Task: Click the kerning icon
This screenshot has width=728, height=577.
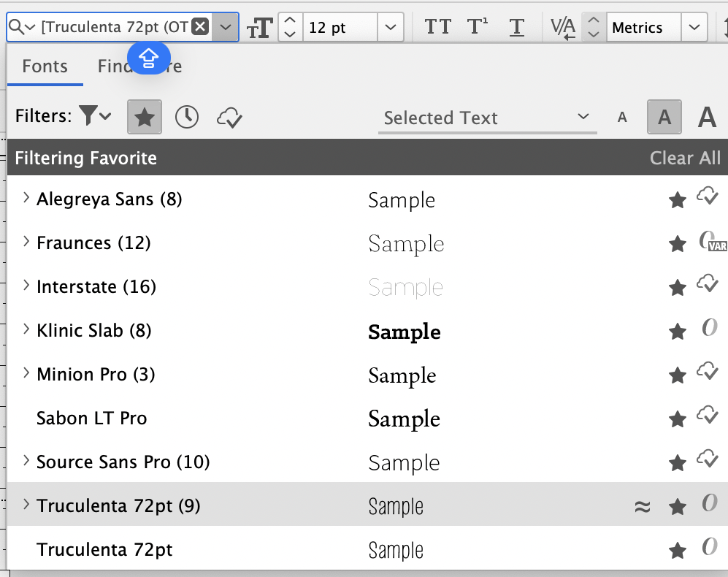Action: [563, 28]
